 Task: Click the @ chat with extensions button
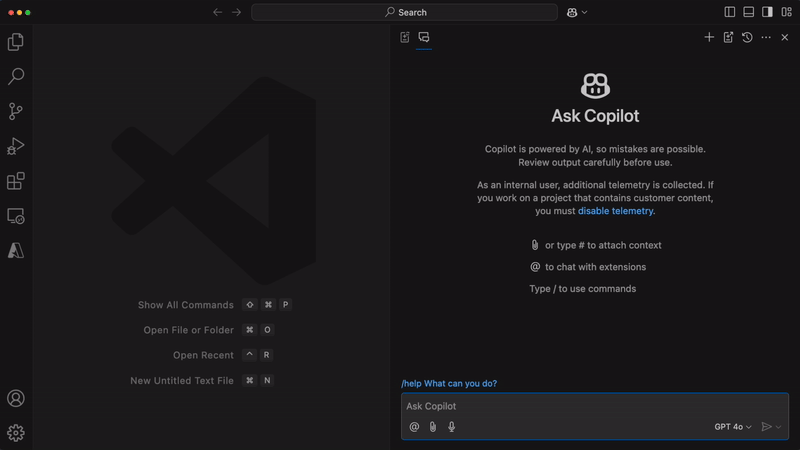(414, 427)
